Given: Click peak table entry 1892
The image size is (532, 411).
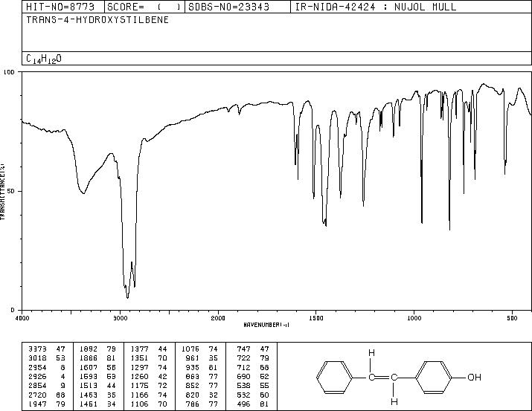Looking at the screenshot, I should [x=89, y=349].
